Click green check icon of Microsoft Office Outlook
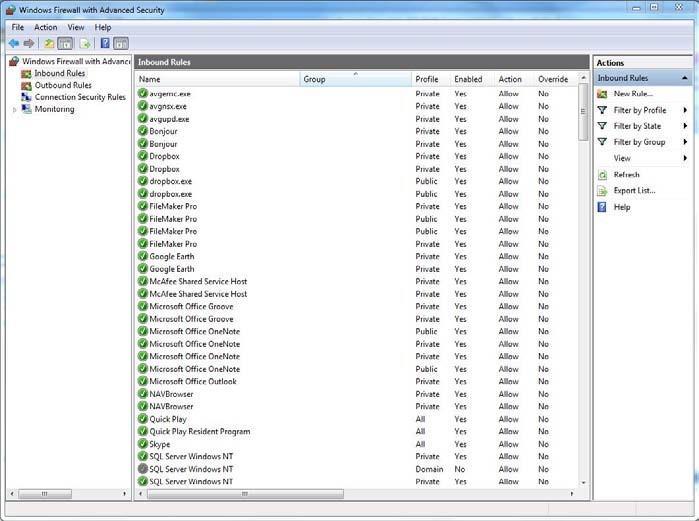 pos(143,382)
